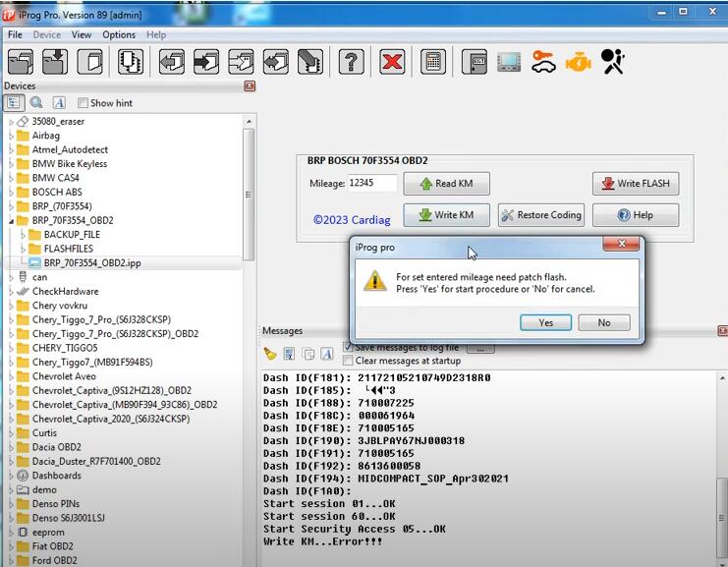The width and height of the screenshot is (728, 567).
Task: Select the BOSCH ABS folder
Action: tap(57, 193)
